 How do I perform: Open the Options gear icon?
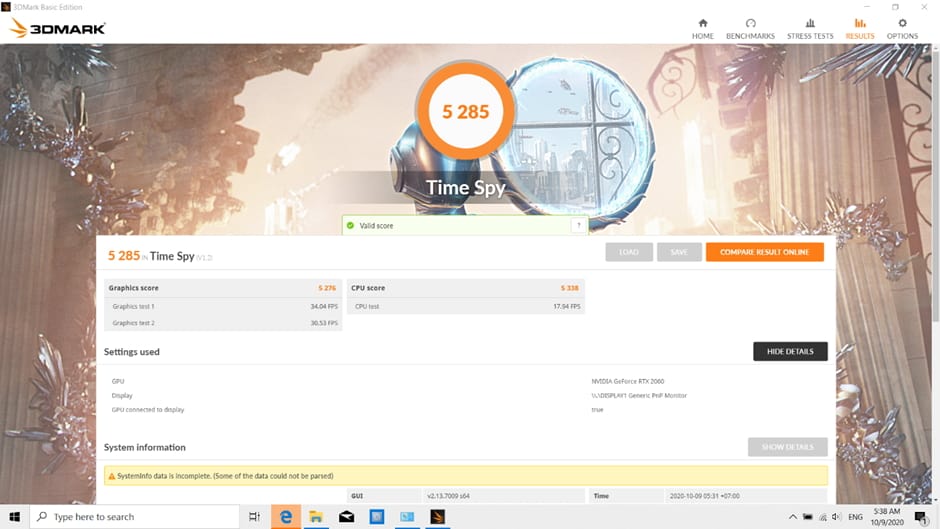coord(902,23)
